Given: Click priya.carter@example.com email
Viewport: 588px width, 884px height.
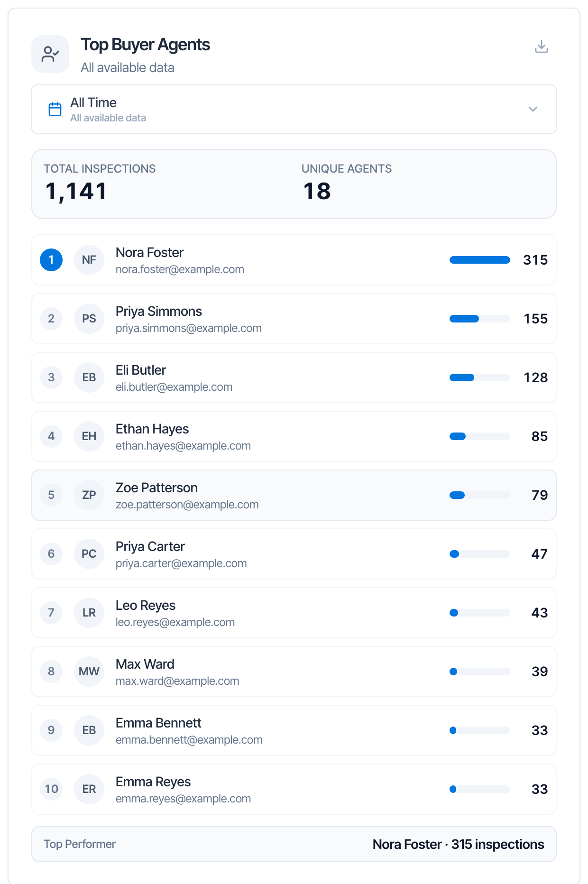Looking at the screenshot, I should coord(181,563).
